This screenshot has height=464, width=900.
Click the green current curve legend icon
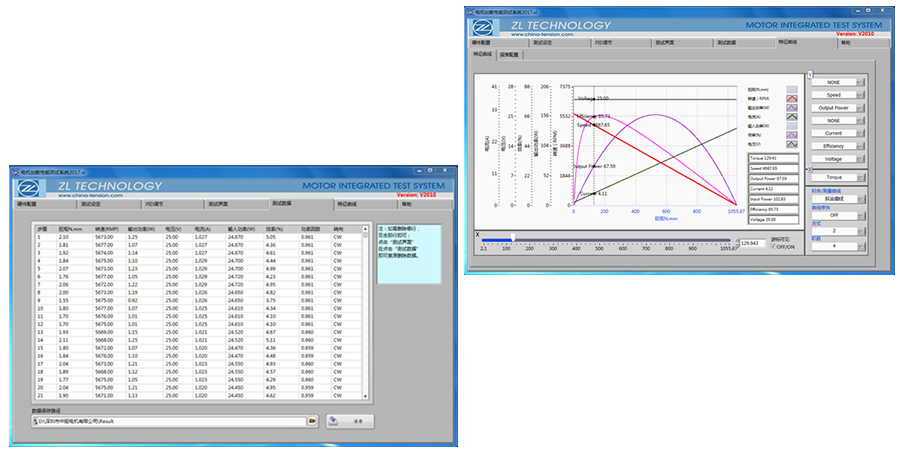click(792, 118)
